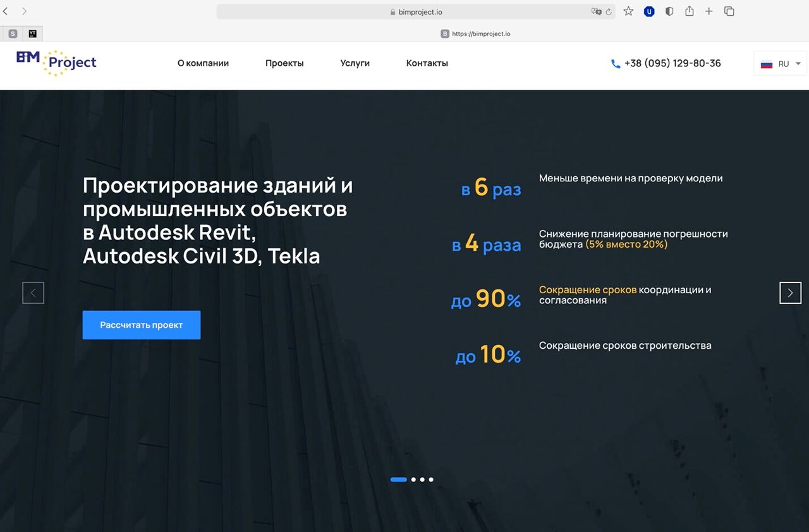Viewport: 809px width, 532px height.
Task: Click text Меньше времени на проверку модели
Action: point(631,178)
